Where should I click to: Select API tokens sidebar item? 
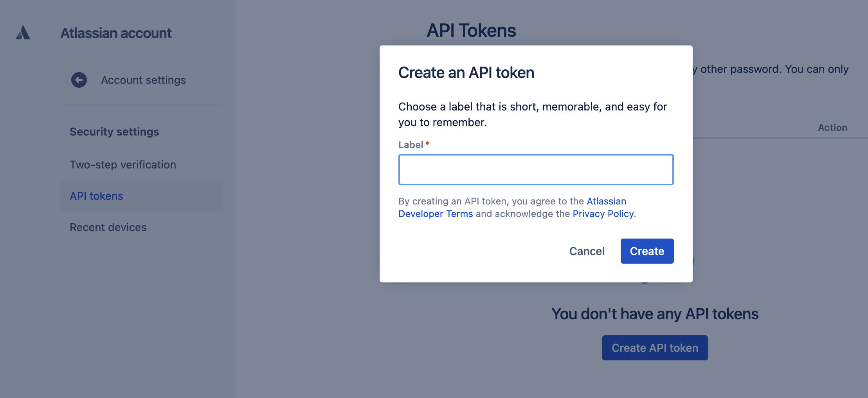tap(142, 196)
